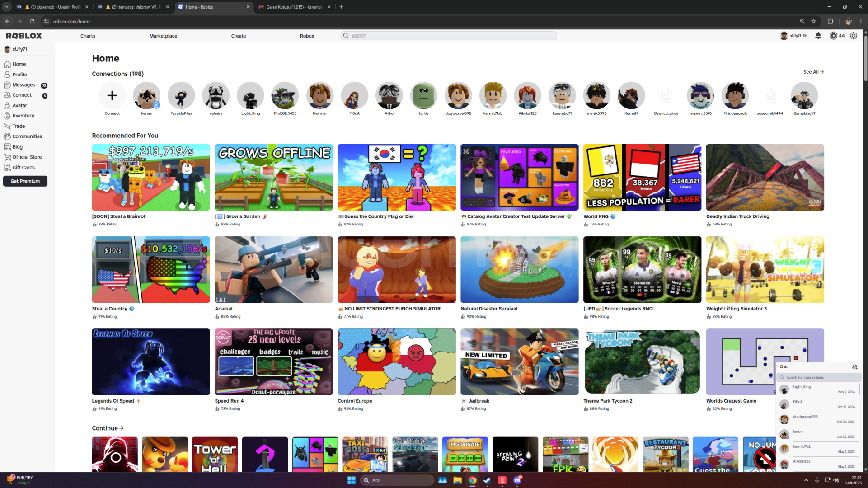868x488 pixels.
Task: Open the Marketplace menu item
Action: (163, 36)
